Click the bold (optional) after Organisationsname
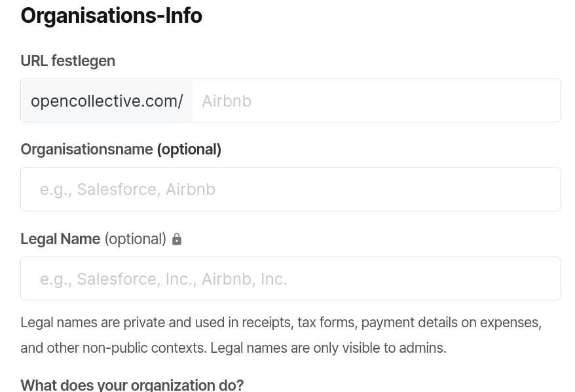Screen dimensions: 575x392 [x=189, y=149]
